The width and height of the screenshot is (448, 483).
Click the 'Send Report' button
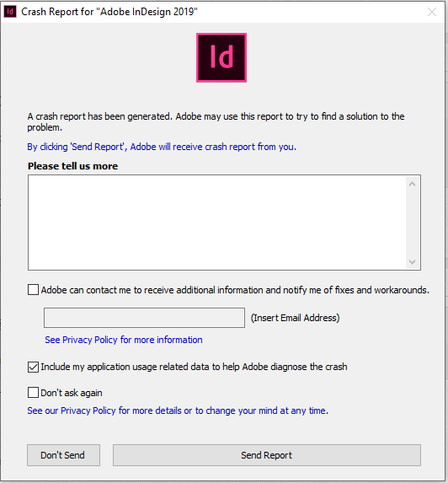point(267,455)
